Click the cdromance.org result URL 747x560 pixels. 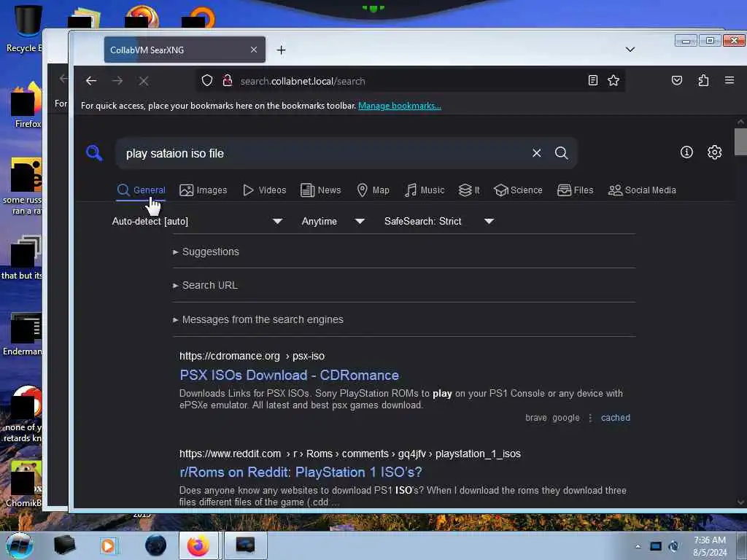click(252, 356)
